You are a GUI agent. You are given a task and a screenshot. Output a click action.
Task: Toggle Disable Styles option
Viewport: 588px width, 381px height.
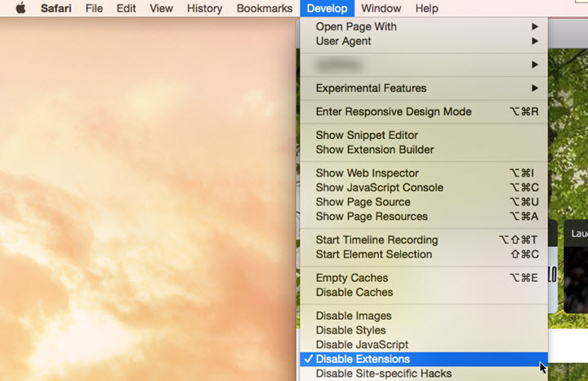click(350, 330)
